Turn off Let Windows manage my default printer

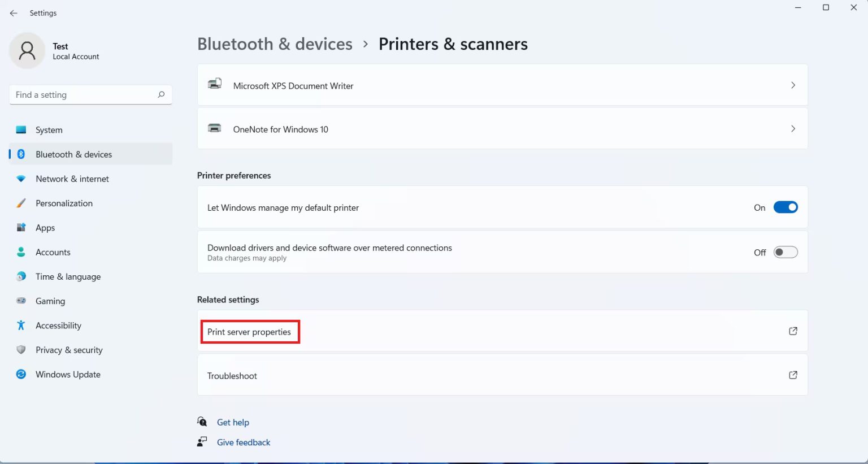(785, 207)
